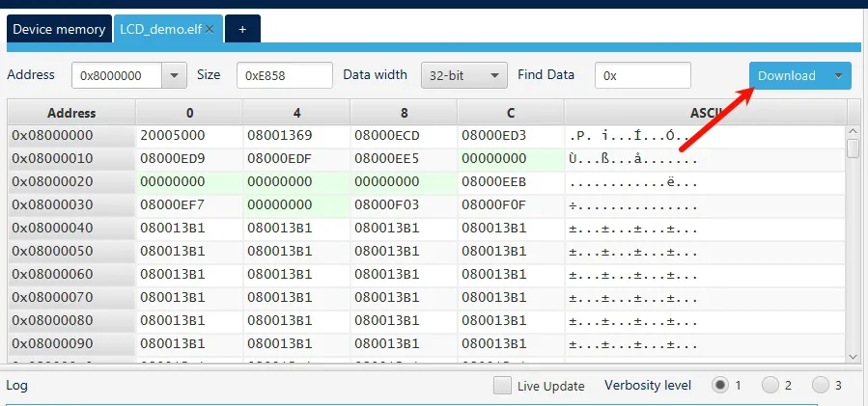868x406 pixels.
Task: Click the memory table scroll up arrow
Action: (x=854, y=132)
